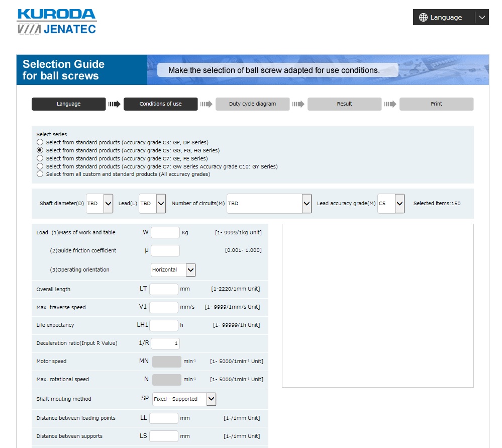
Task: Select accuracy grade C7 GE, FE Series option
Action: [40, 158]
